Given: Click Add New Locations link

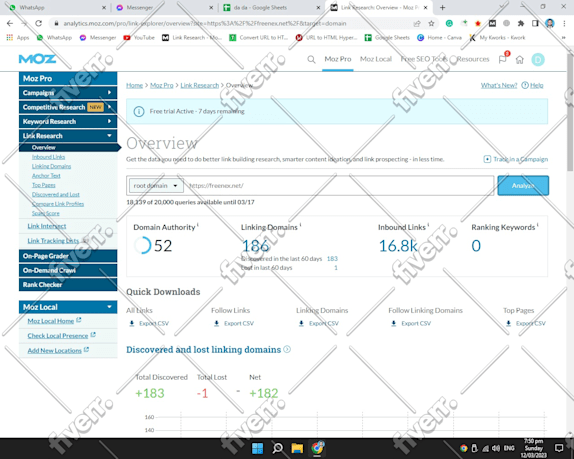Looking at the screenshot, I should (55, 350).
